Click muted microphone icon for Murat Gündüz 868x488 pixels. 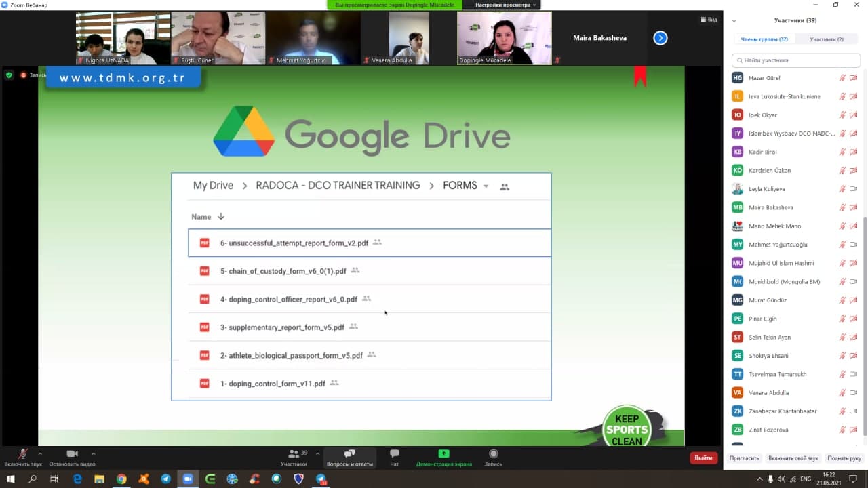click(842, 300)
